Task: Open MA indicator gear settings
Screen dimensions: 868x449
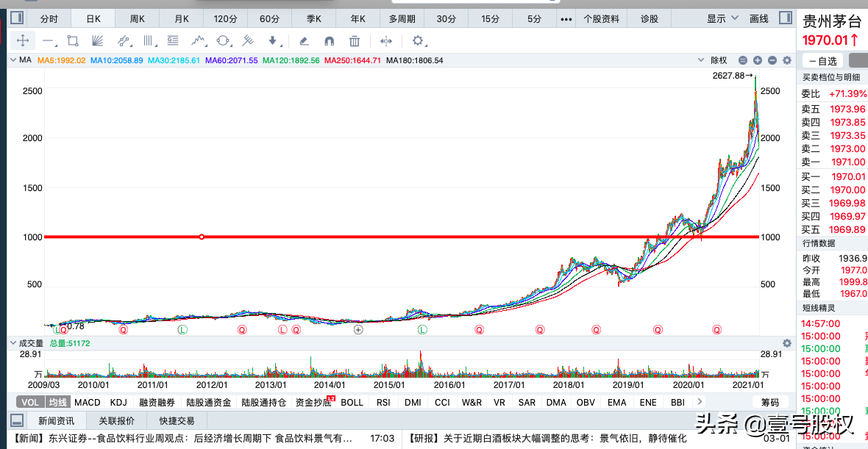Action: (786, 60)
